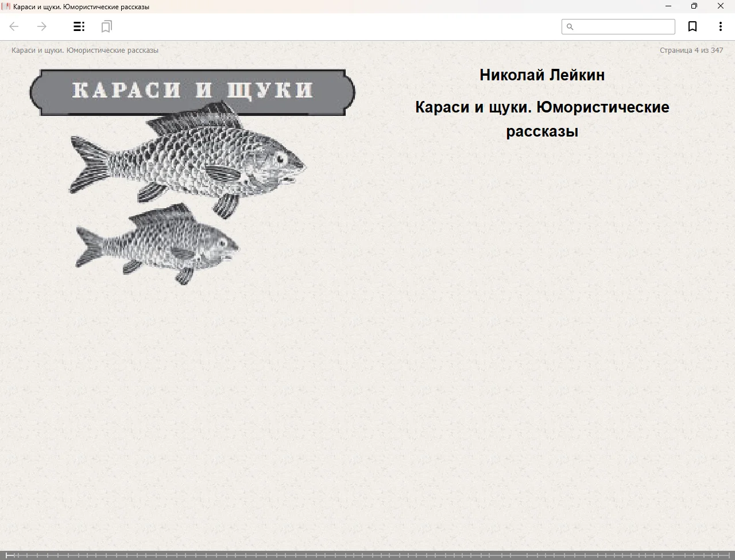
Task: Go forward using the right arrow
Action: (42, 26)
